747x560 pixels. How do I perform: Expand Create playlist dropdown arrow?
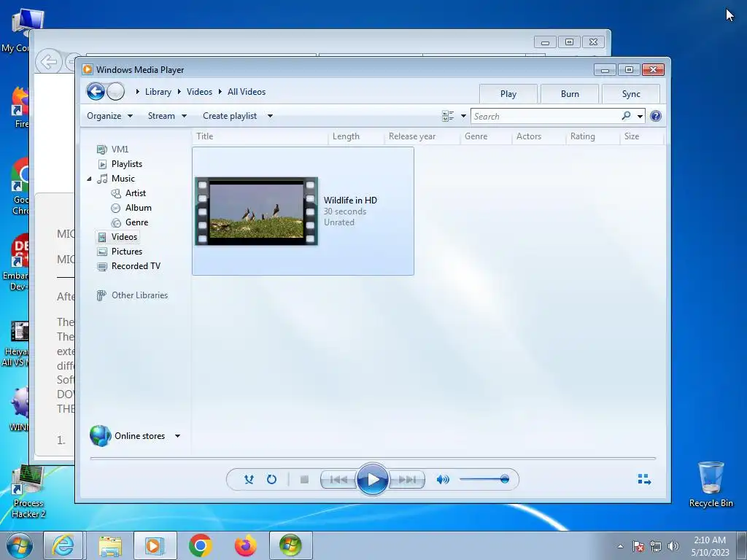tap(270, 116)
